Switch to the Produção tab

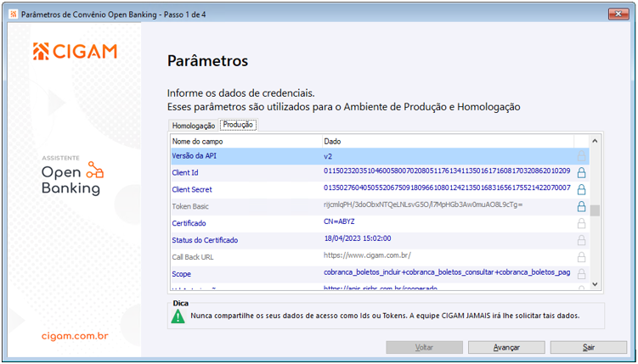(239, 125)
